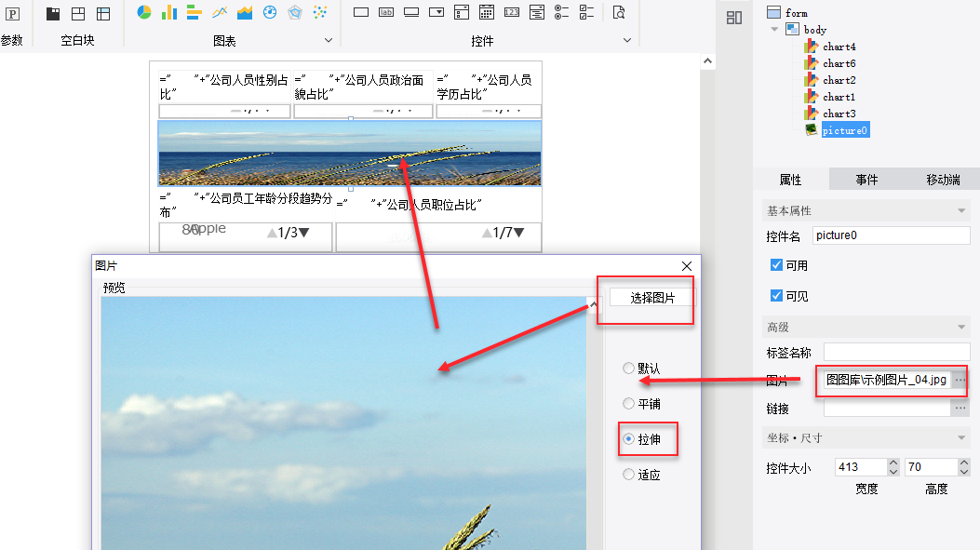Decrease the height value stepper
Screen dimensions: 980x550
[964, 472]
